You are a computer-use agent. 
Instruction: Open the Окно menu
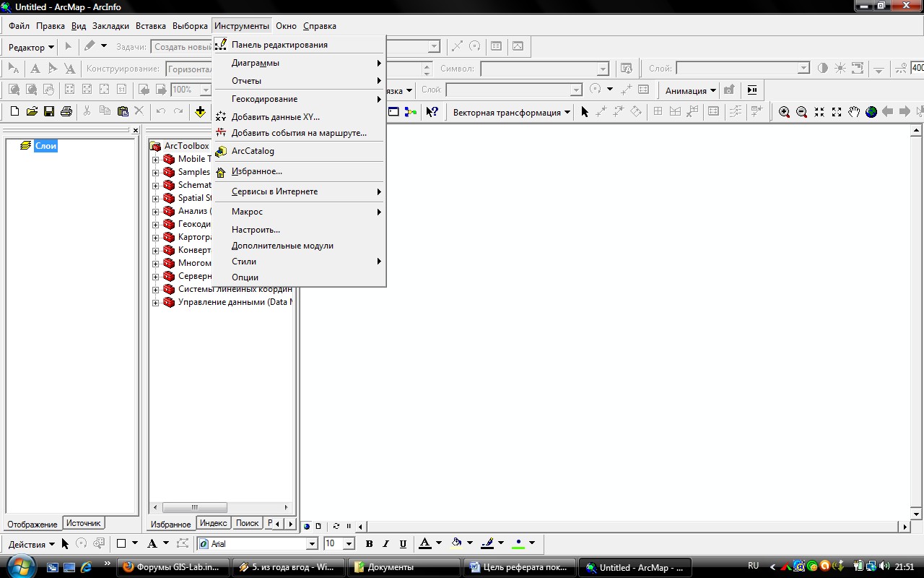click(x=286, y=26)
